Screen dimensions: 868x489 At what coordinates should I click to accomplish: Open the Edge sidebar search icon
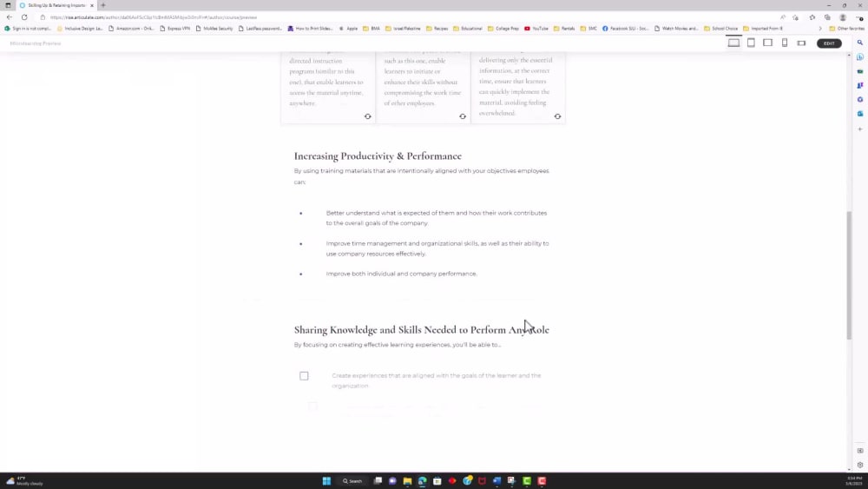click(859, 43)
